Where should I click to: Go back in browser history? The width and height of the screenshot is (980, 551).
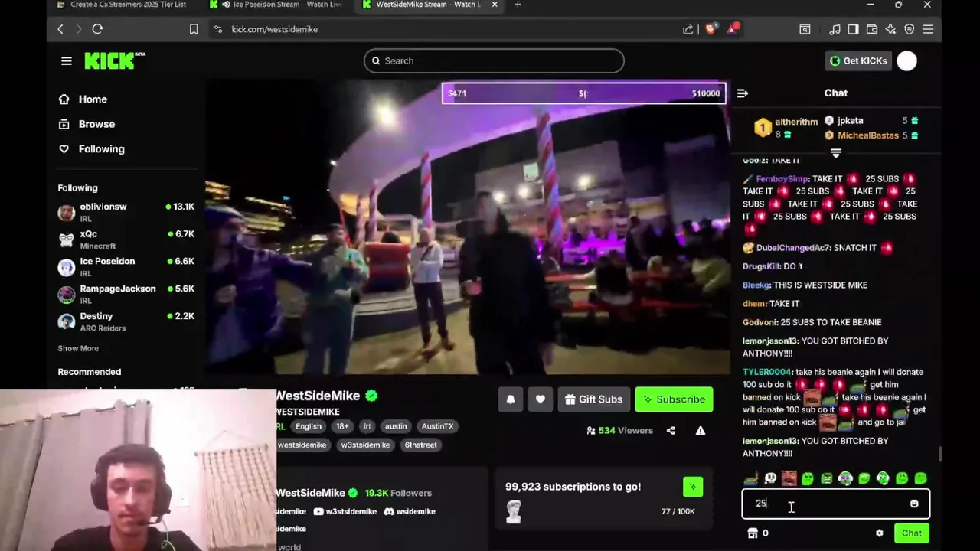(x=60, y=29)
